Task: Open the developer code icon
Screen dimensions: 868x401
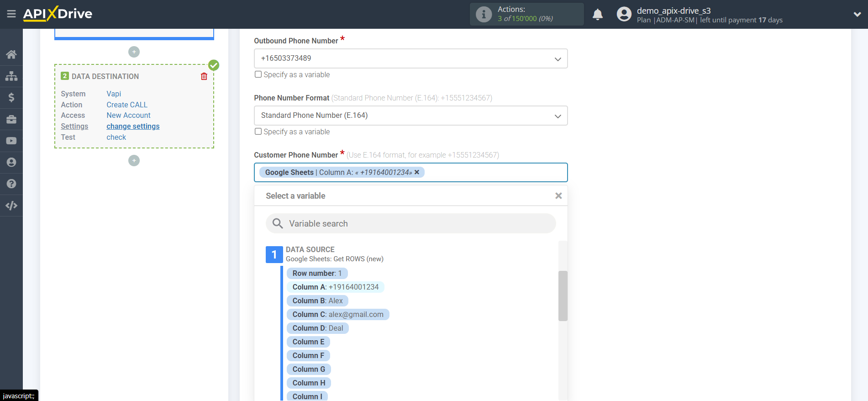Action: point(11,206)
